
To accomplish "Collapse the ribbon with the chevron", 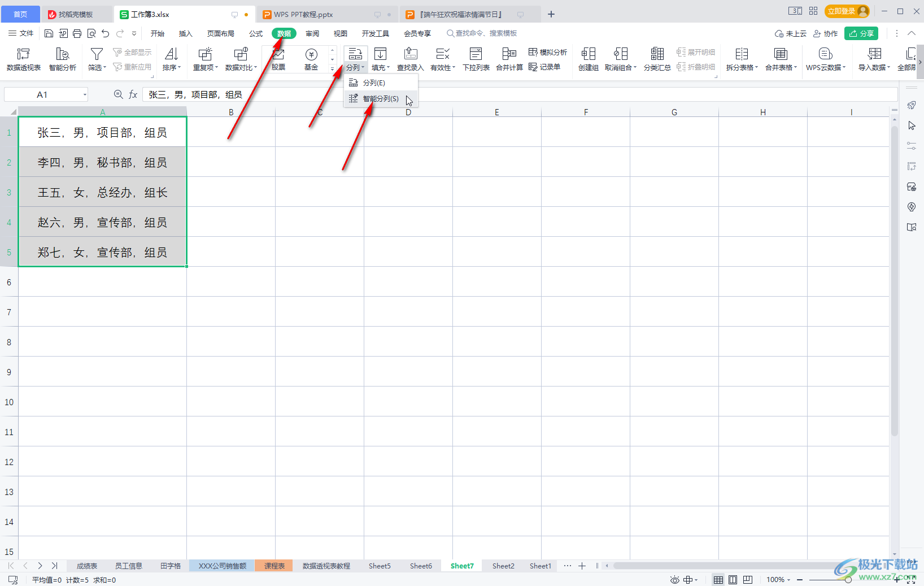I will [912, 33].
